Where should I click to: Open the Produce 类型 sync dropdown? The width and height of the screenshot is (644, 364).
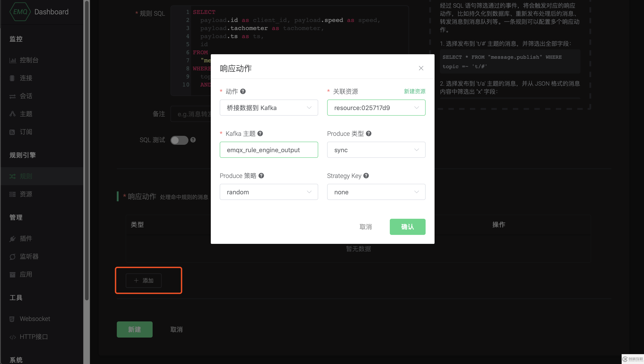pos(376,150)
